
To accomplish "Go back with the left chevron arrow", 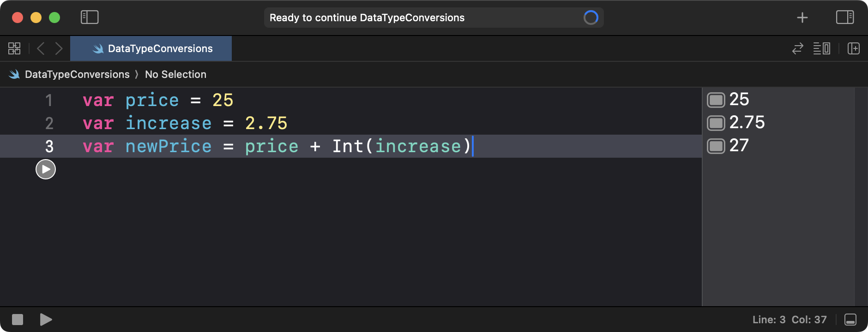I will 41,48.
